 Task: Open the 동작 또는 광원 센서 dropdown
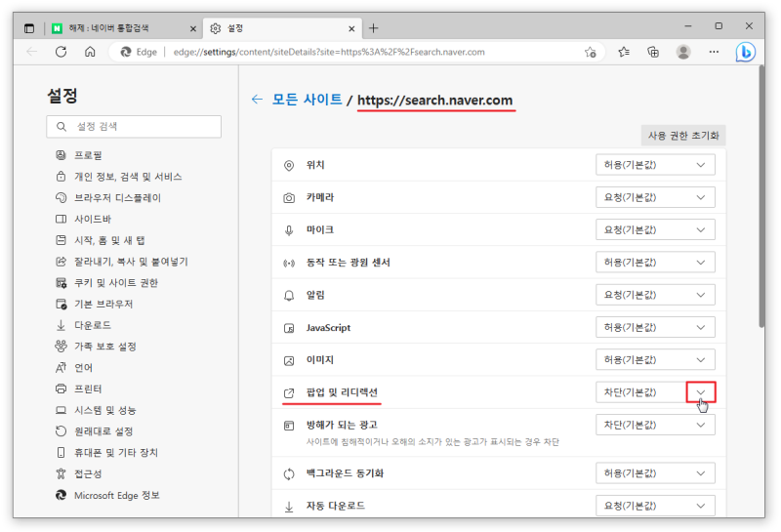655,263
